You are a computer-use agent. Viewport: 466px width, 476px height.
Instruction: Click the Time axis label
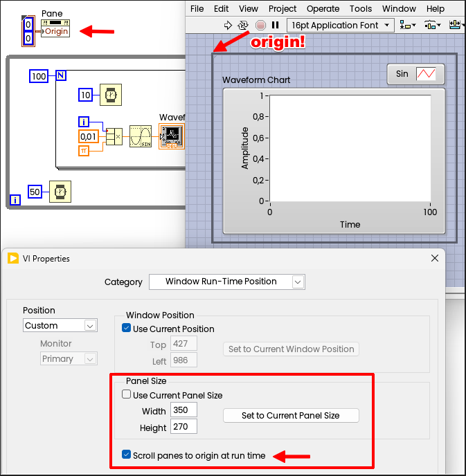(350, 224)
